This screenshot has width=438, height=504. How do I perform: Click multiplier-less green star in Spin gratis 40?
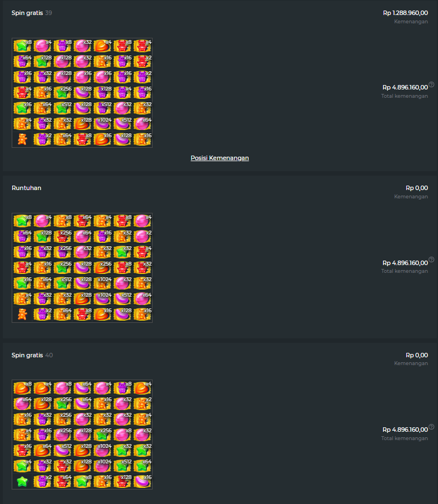coord(22,481)
